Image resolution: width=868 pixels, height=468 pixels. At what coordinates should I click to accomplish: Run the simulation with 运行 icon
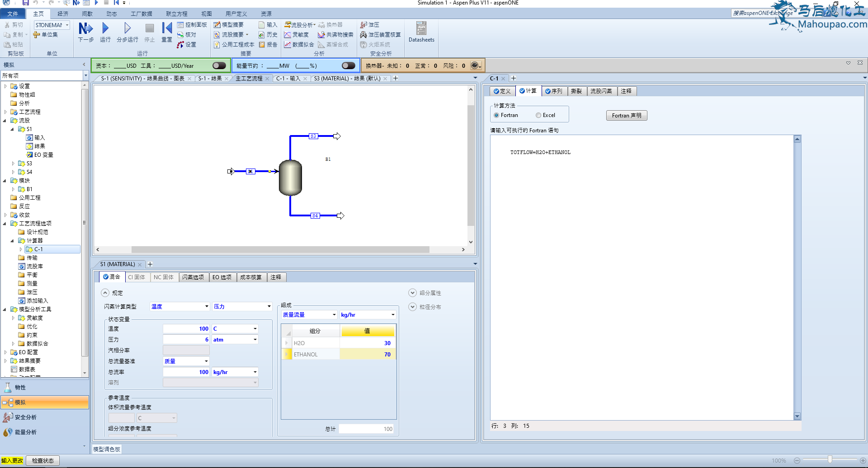coord(105,32)
